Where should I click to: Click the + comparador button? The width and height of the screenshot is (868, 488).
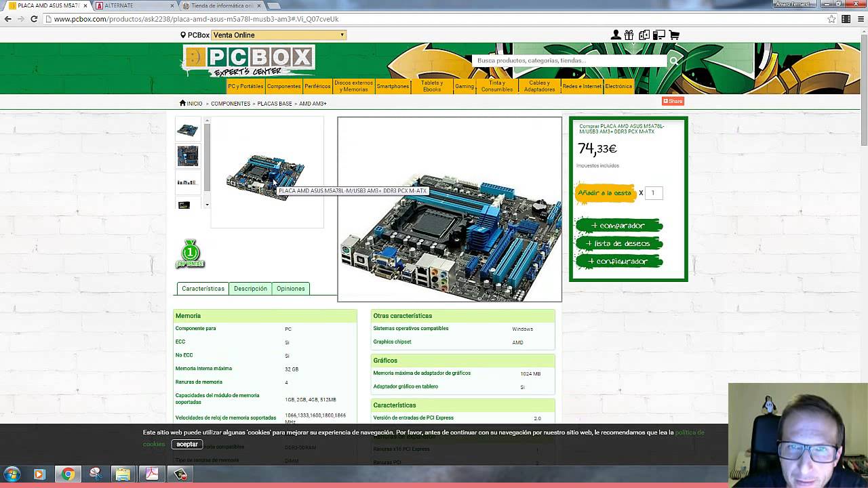tap(618, 226)
